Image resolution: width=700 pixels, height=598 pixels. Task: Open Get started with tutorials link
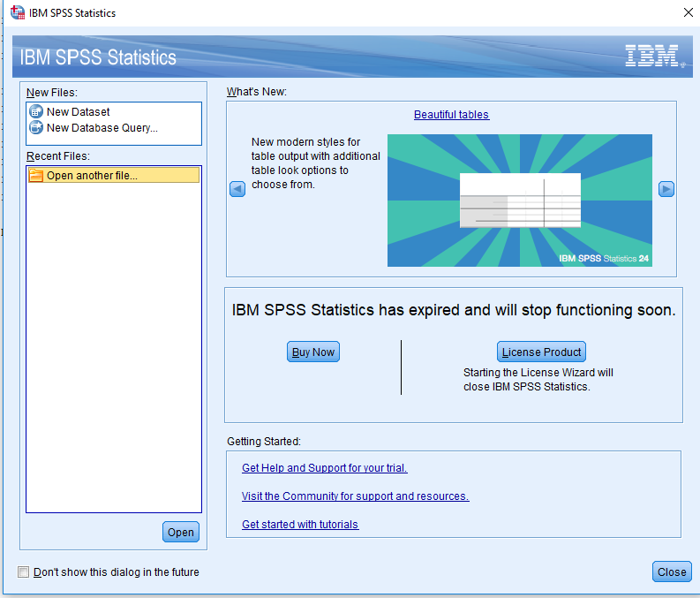[x=300, y=525]
